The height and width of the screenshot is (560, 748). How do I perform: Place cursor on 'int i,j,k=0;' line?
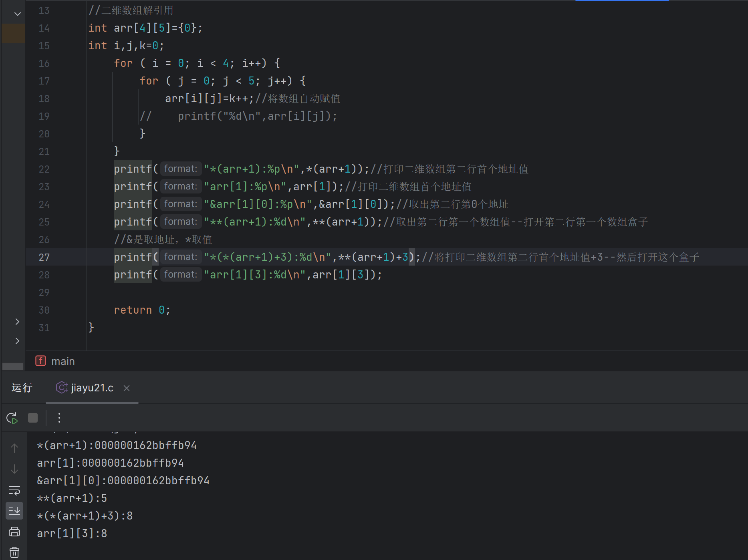click(x=127, y=46)
